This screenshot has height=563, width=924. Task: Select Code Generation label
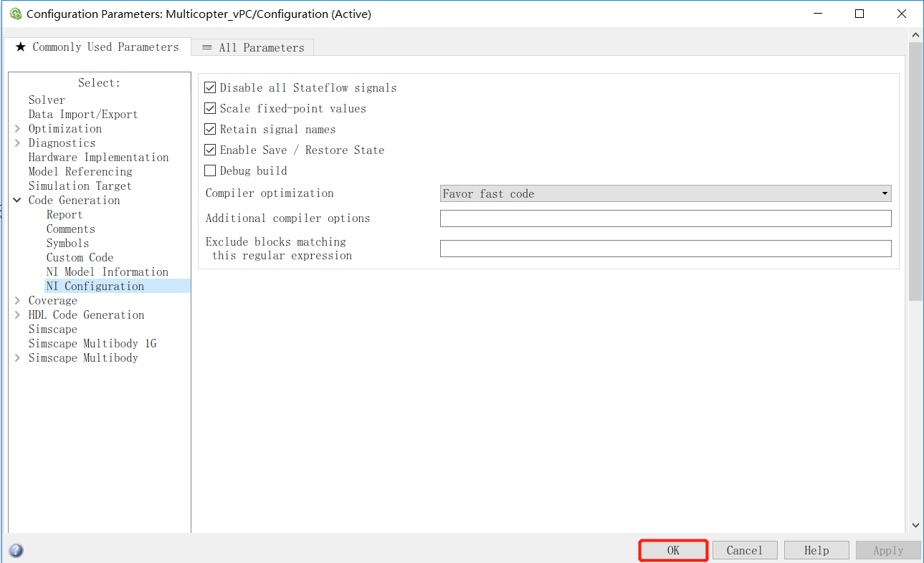click(75, 201)
